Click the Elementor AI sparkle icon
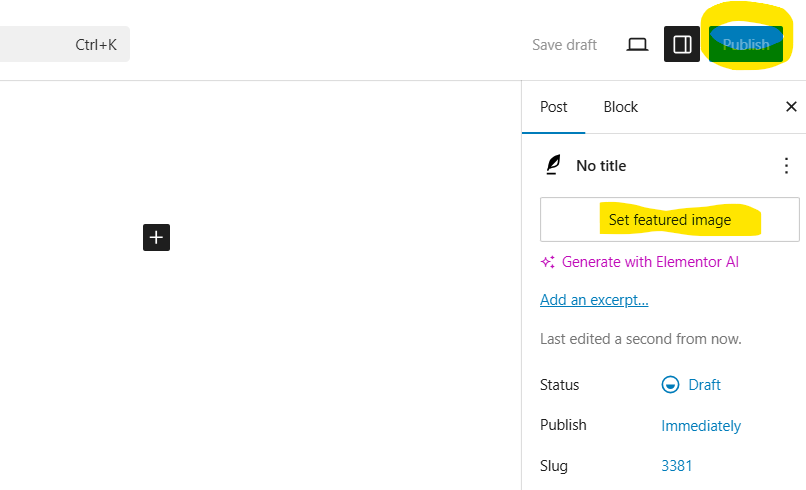 547,262
